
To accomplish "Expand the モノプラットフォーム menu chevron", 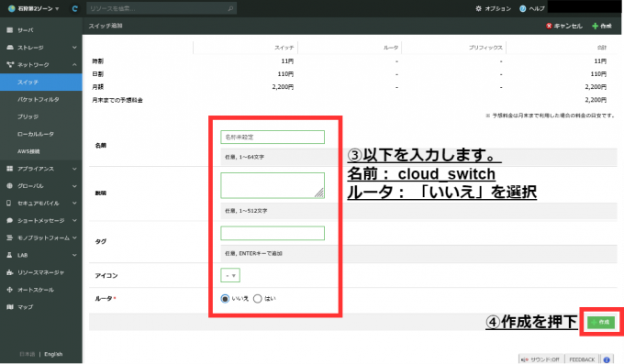I will pos(74,237).
